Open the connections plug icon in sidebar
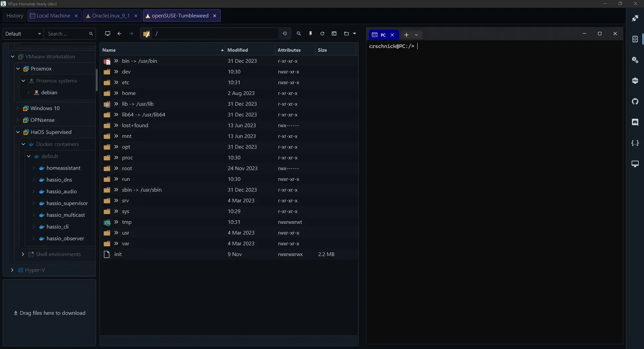This screenshot has height=349, width=644. [x=635, y=18]
